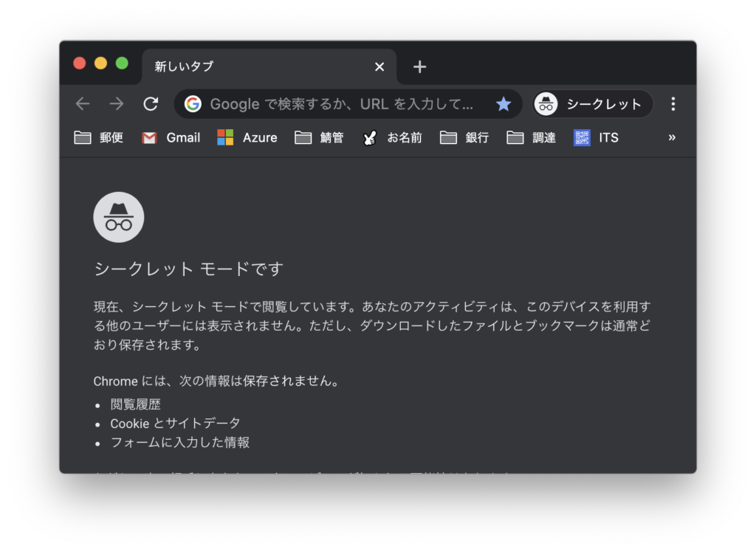Click the forward navigation arrow

[117, 104]
